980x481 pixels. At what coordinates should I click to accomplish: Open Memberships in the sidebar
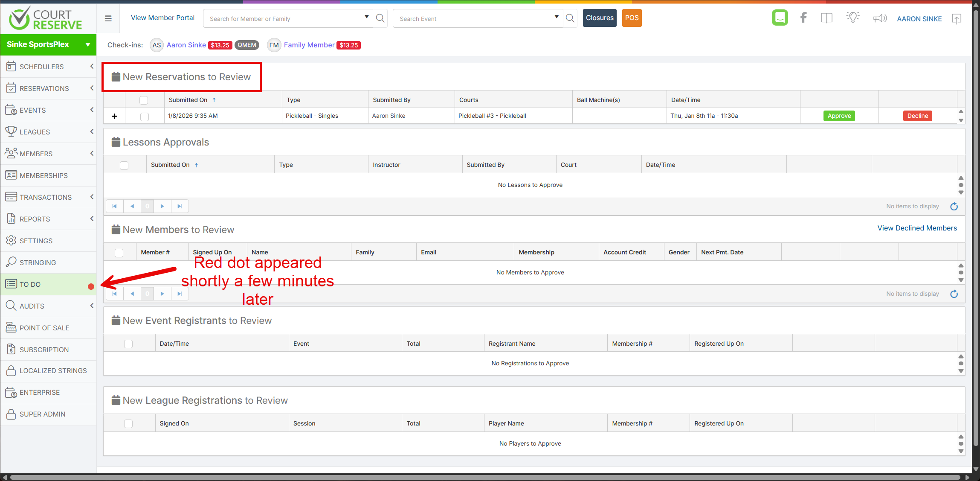43,175
